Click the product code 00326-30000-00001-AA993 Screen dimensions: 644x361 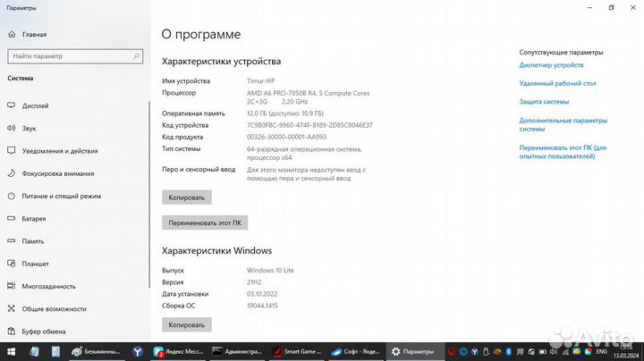[x=286, y=137]
